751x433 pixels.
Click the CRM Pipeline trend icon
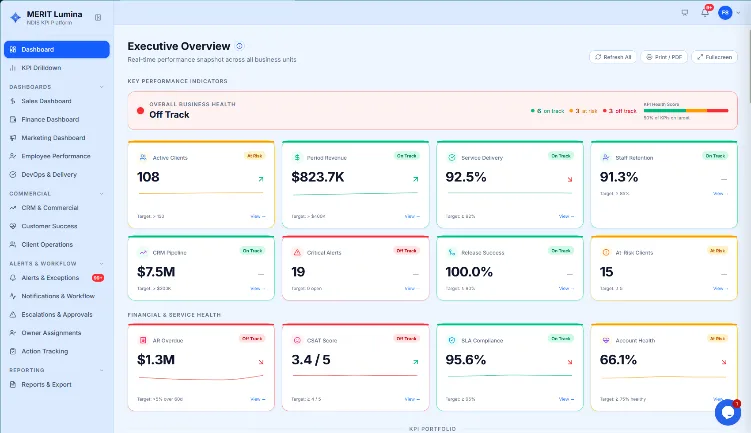(x=143, y=252)
